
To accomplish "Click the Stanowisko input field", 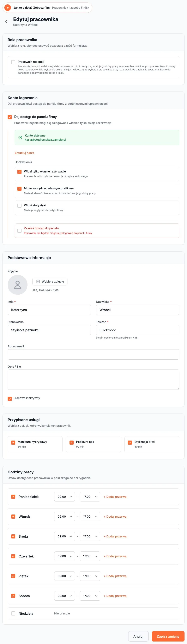I will [49, 330].
